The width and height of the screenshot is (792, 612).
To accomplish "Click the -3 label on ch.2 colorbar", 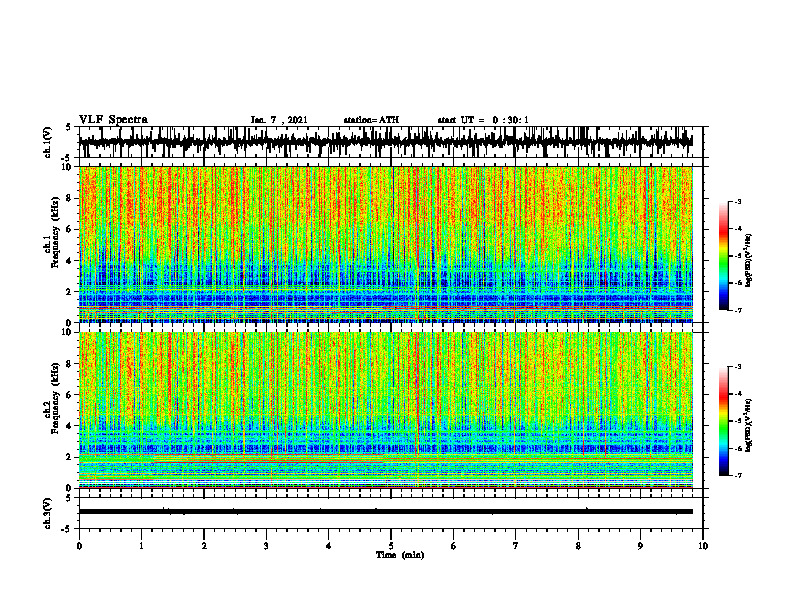I will pos(738,367).
